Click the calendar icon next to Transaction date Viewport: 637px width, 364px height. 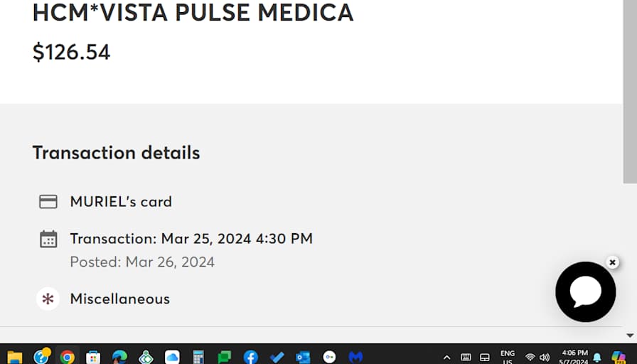point(48,239)
